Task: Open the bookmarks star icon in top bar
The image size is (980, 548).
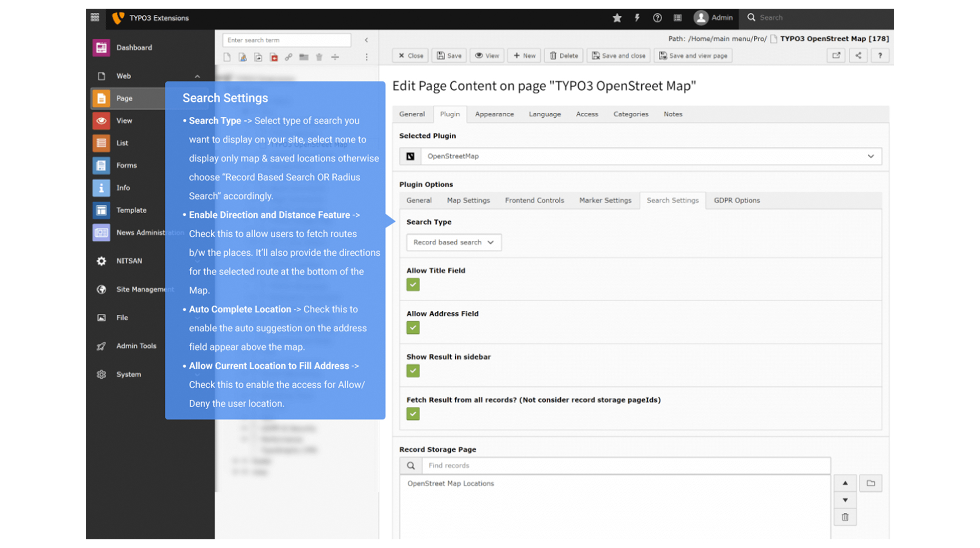Action: click(x=617, y=18)
